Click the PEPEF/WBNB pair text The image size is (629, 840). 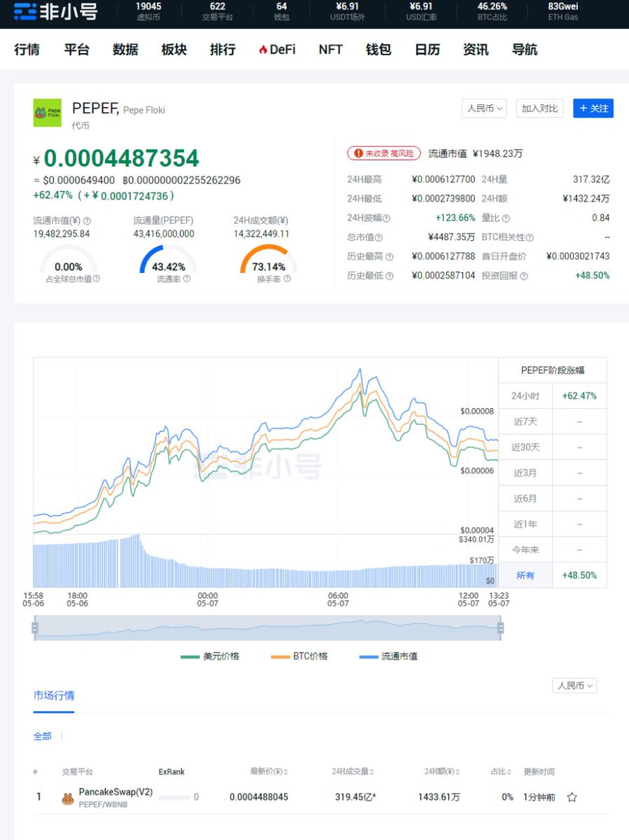(103, 805)
